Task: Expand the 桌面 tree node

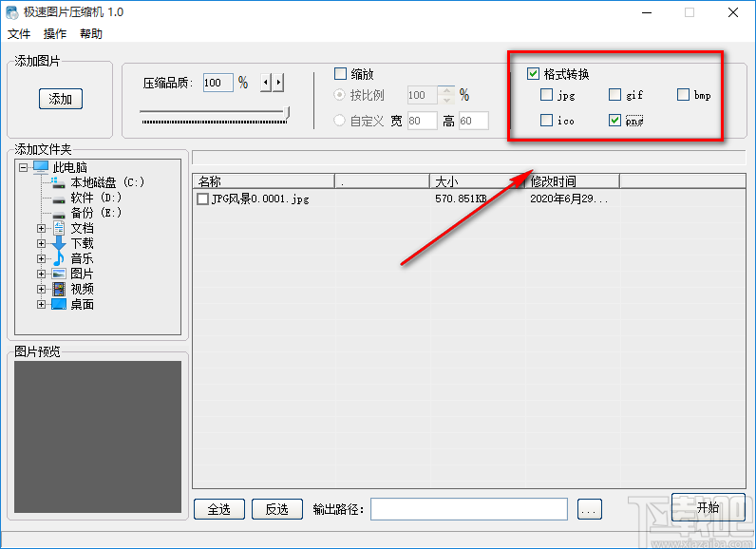Action: [42, 304]
